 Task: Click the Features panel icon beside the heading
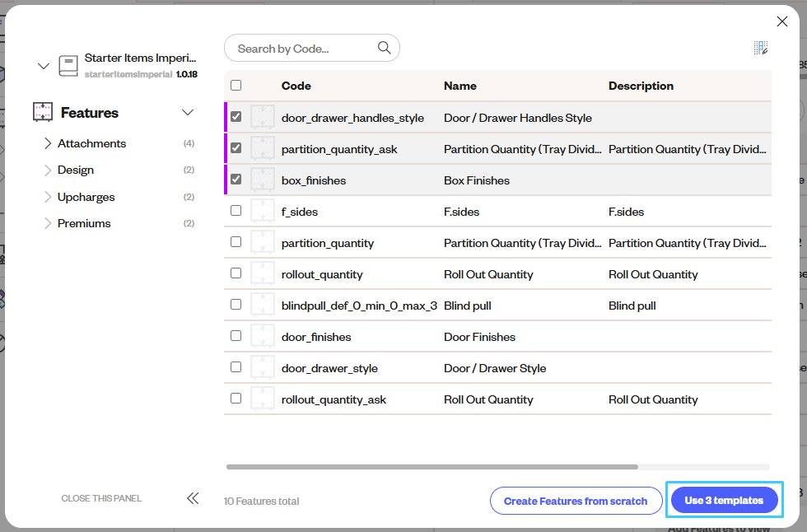coord(42,112)
